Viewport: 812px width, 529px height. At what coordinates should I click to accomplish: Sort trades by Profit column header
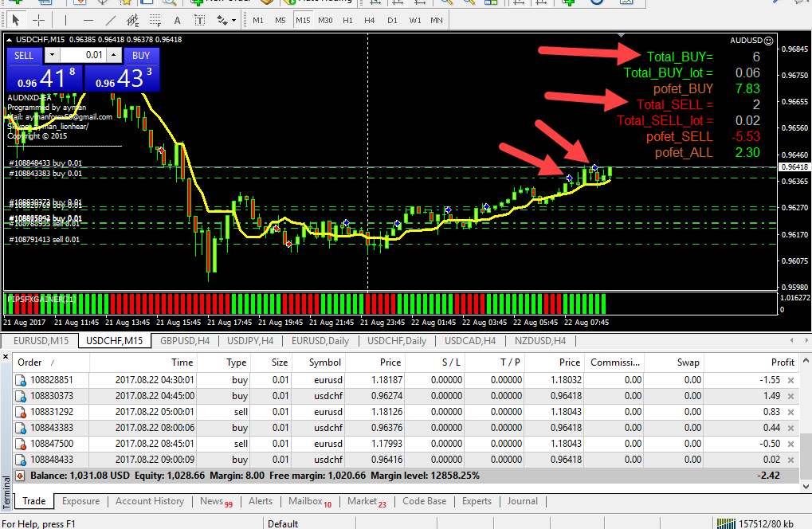[x=751, y=362]
